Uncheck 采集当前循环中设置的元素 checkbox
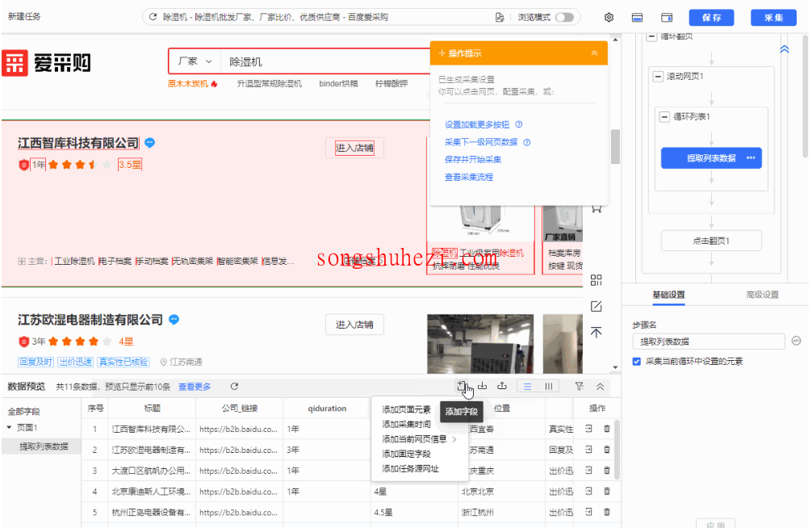812x528 pixels. coord(637,361)
